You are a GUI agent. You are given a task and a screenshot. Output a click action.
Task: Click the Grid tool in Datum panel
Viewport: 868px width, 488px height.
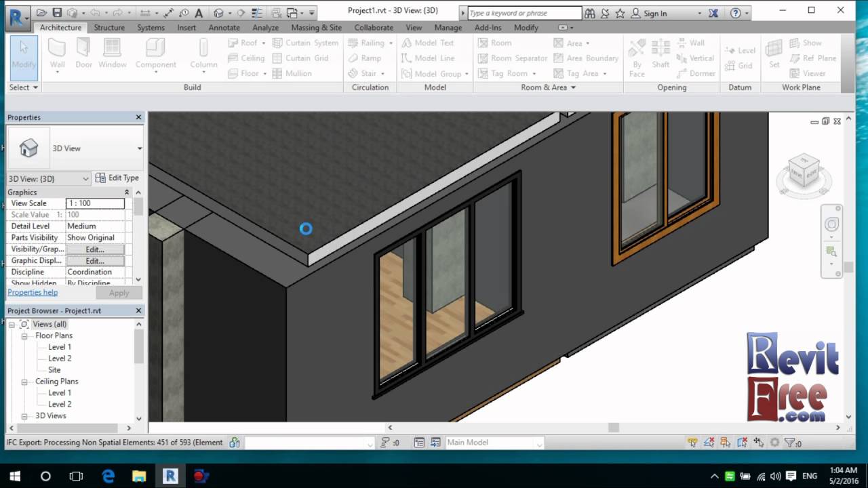tap(738, 66)
